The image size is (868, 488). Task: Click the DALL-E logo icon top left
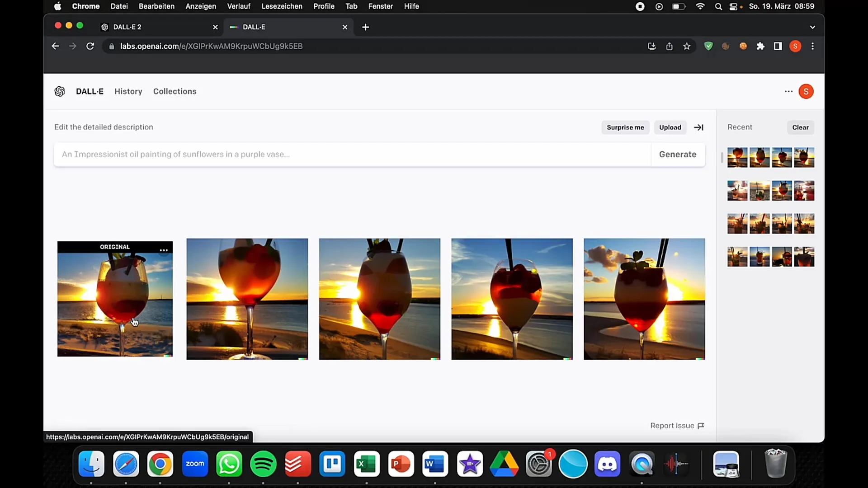59,91
